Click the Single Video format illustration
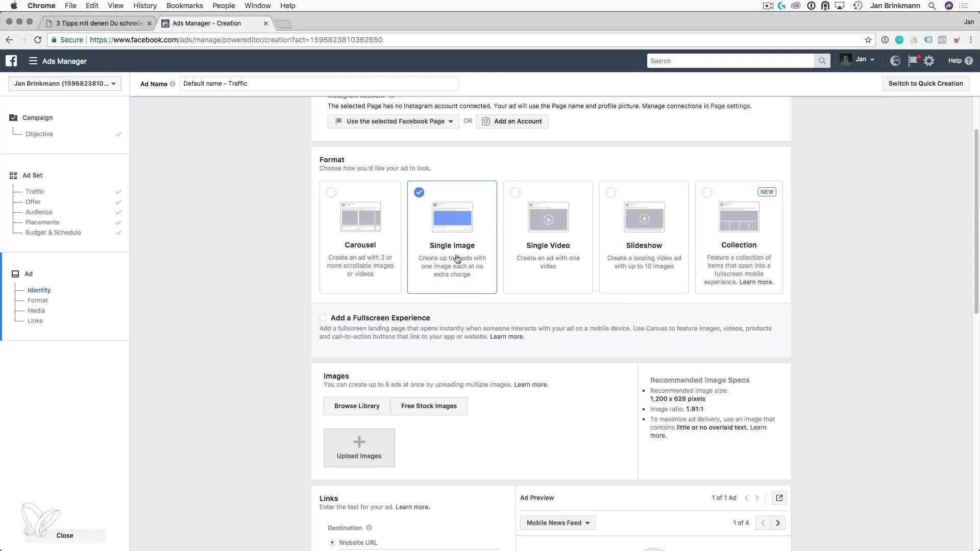The image size is (980, 551). pyautogui.click(x=548, y=217)
